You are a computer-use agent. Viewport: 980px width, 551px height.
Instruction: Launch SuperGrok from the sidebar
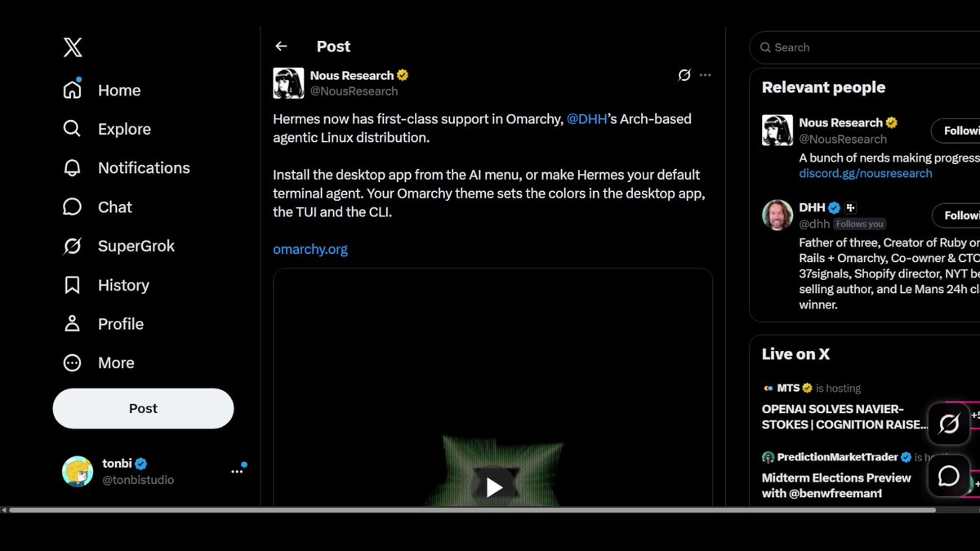tap(118, 247)
